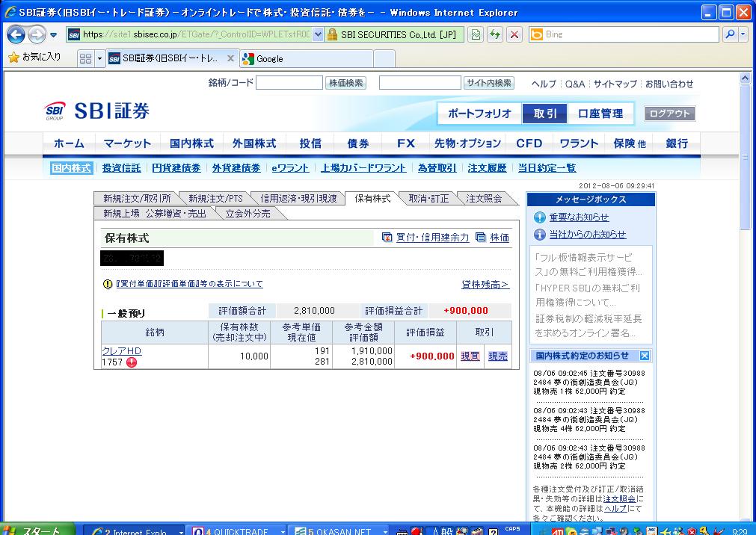Click the SBI証券 logo
Viewport: 756px width, 535px height.
click(x=97, y=112)
